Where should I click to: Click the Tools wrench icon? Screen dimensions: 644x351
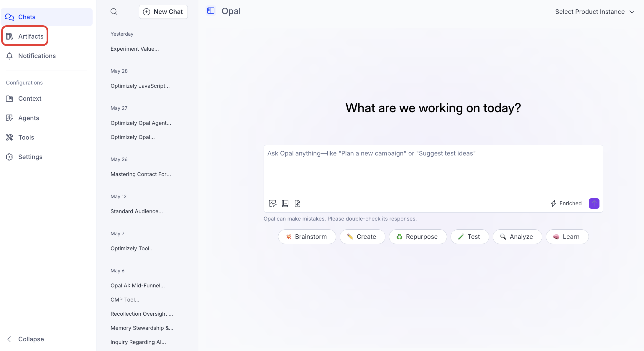point(9,138)
